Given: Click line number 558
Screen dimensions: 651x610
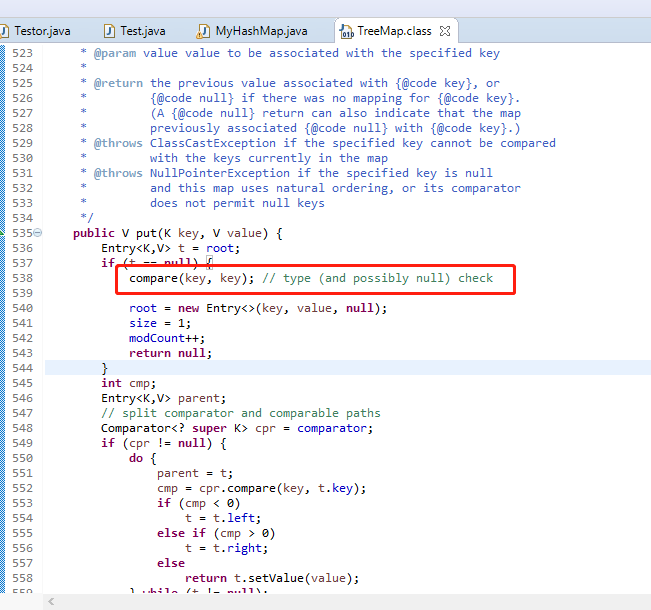Looking at the screenshot, I should [22, 578].
